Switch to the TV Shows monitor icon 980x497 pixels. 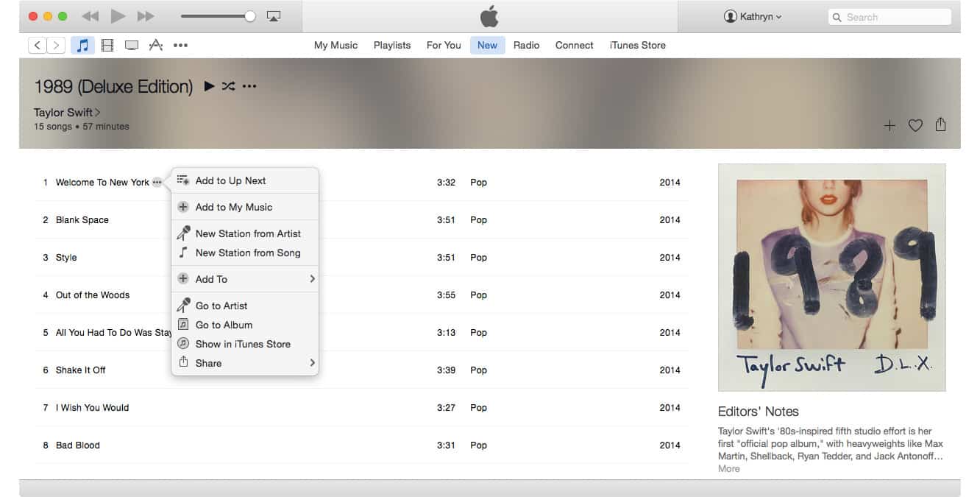(132, 46)
